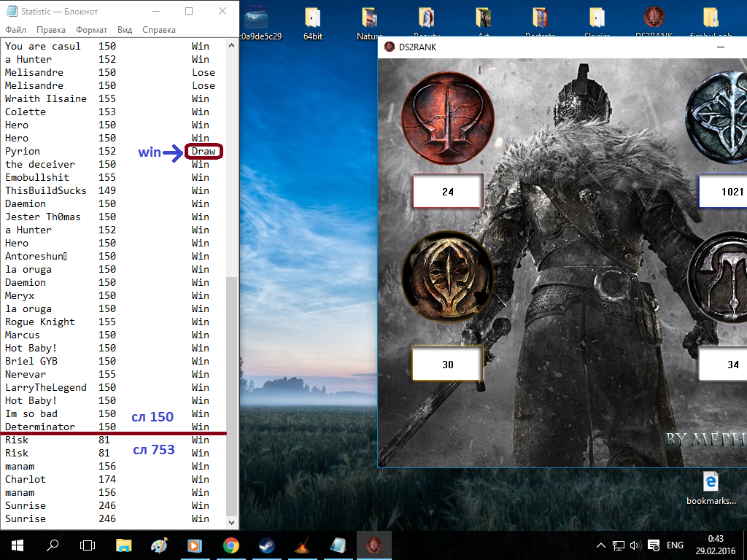The height and width of the screenshot is (560, 747).
Task: Show hidden system tray icons
Action: 601,545
